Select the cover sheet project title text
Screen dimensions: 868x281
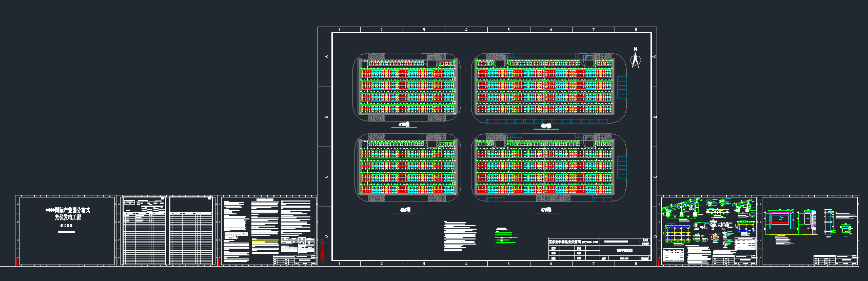[x=68, y=214]
